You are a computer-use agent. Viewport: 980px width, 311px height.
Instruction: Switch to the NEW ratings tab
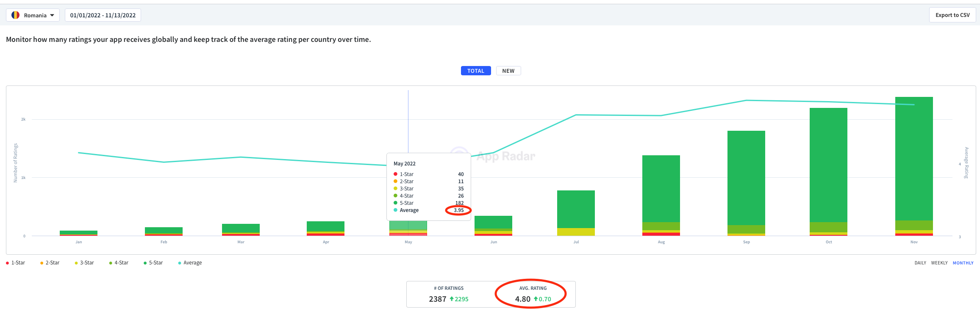(x=508, y=71)
